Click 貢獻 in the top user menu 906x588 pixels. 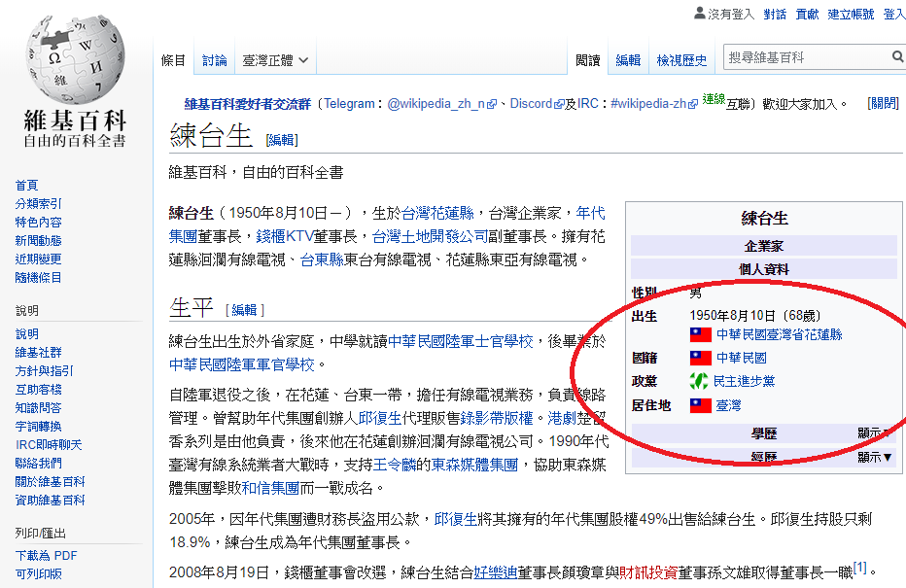[807, 14]
